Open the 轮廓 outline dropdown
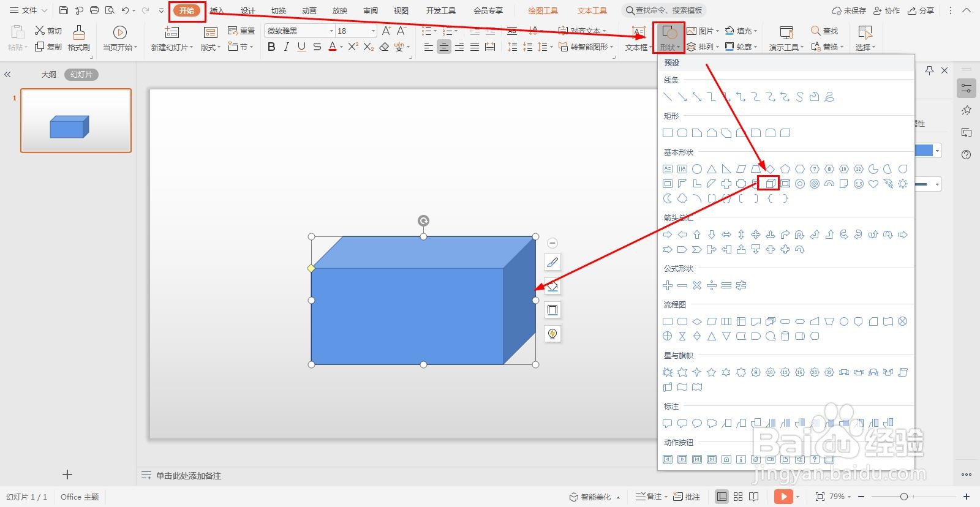 pyautogui.click(x=741, y=47)
